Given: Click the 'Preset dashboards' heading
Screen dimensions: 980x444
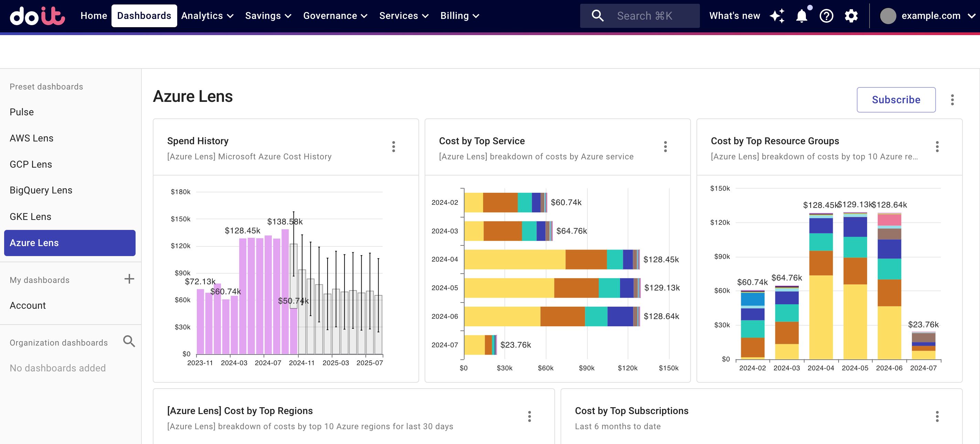Looking at the screenshot, I should click(46, 87).
